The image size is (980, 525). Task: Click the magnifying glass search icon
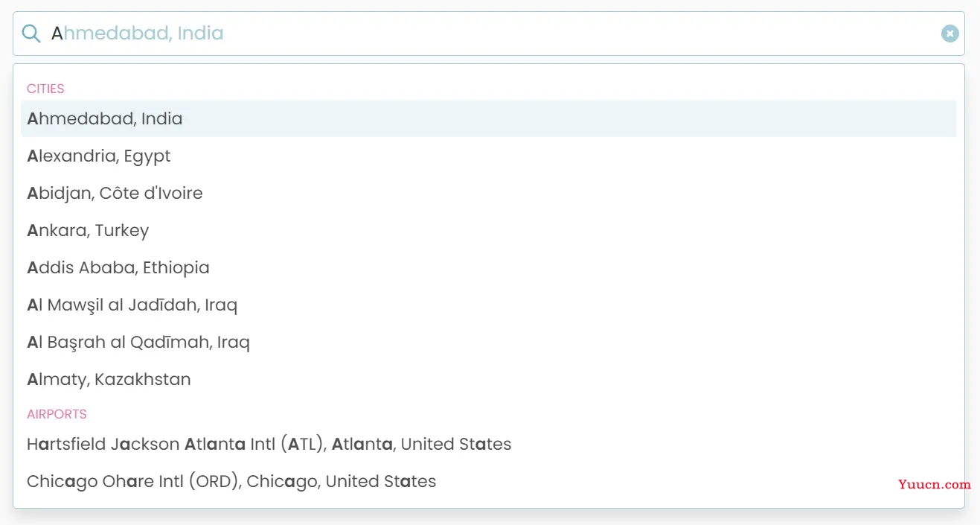tap(31, 34)
